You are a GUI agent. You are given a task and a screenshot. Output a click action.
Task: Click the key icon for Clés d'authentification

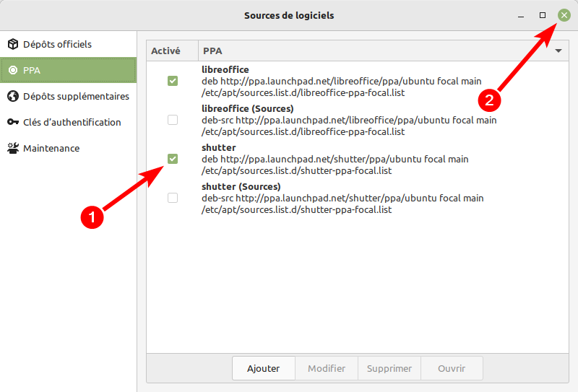click(13, 122)
